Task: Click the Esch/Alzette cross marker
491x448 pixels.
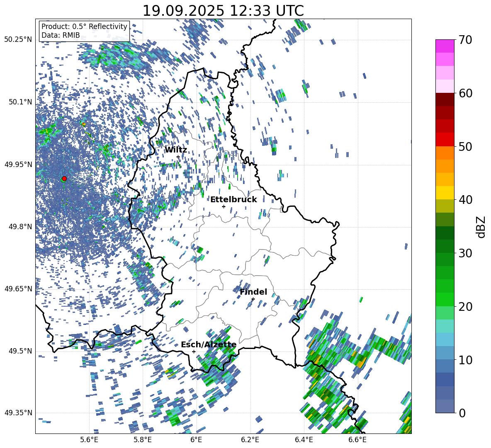Action: tap(194, 351)
